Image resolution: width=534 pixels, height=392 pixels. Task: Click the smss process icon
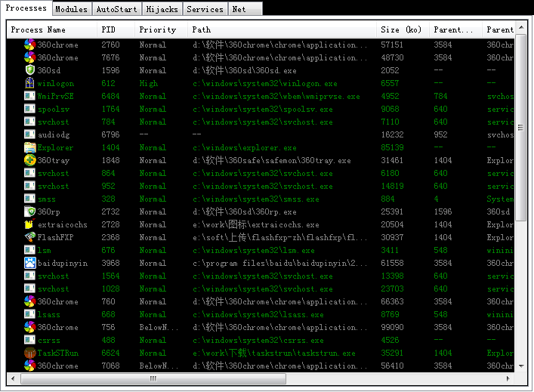[30, 199]
